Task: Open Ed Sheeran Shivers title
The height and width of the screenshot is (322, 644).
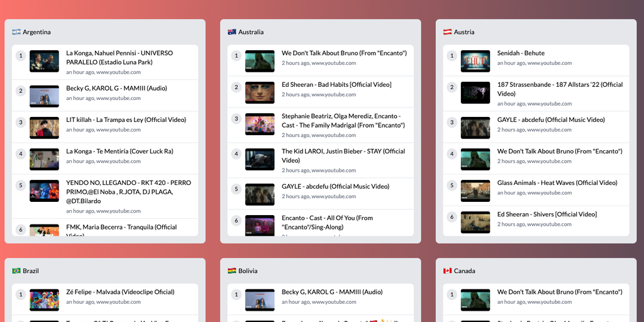Action: tap(547, 214)
